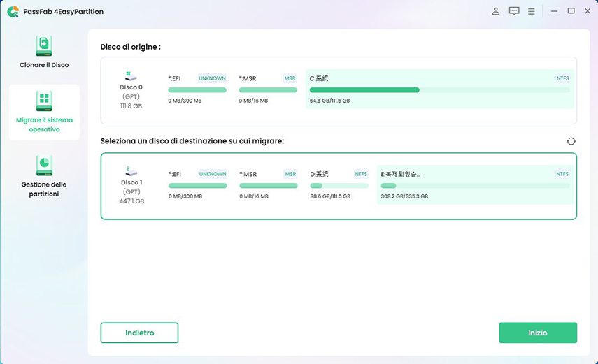Refresh the destination disk list

(x=571, y=141)
